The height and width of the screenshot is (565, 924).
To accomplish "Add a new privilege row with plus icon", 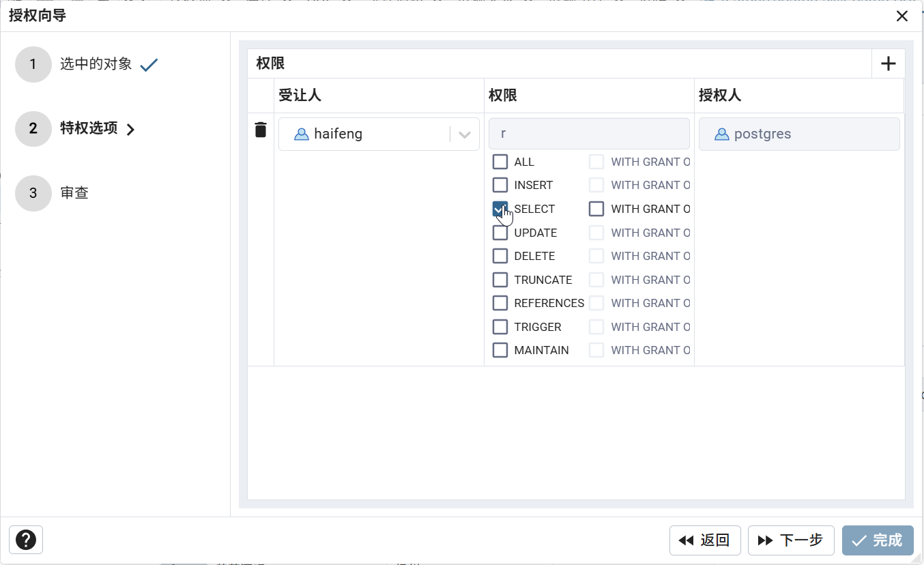I will (x=888, y=64).
